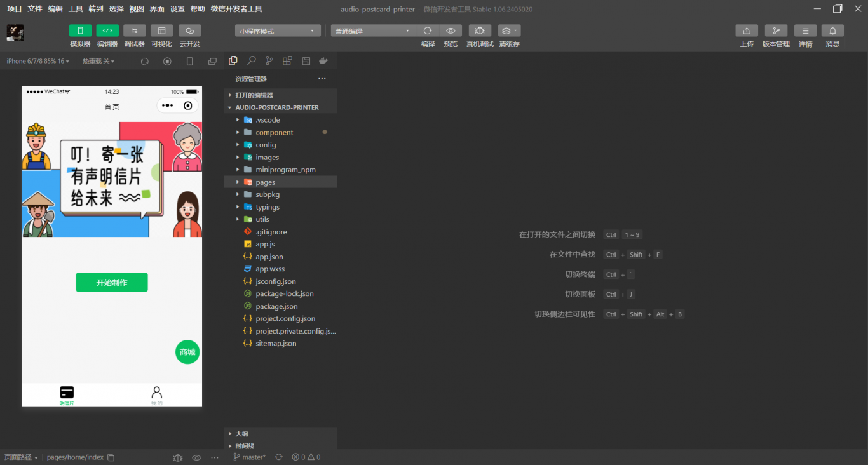The width and height of the screenshot is (868, 465).
Task: Copy page path icon next to pages/home/index
Action: 111,457
